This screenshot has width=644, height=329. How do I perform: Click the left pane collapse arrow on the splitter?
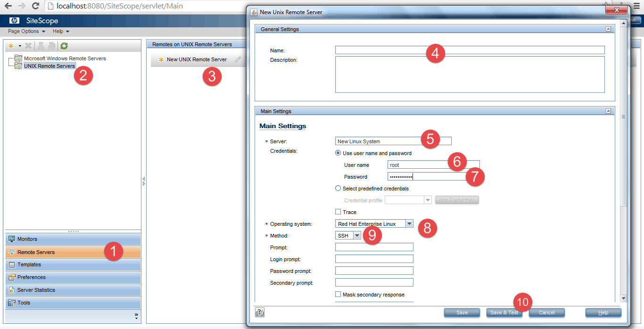144,179
